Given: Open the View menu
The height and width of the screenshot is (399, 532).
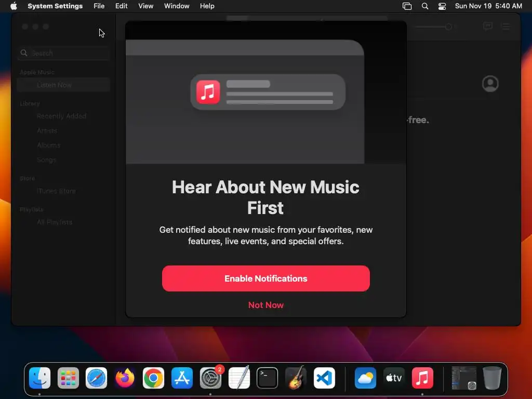Looking at the screenshot, I should [x=145, y=6].
